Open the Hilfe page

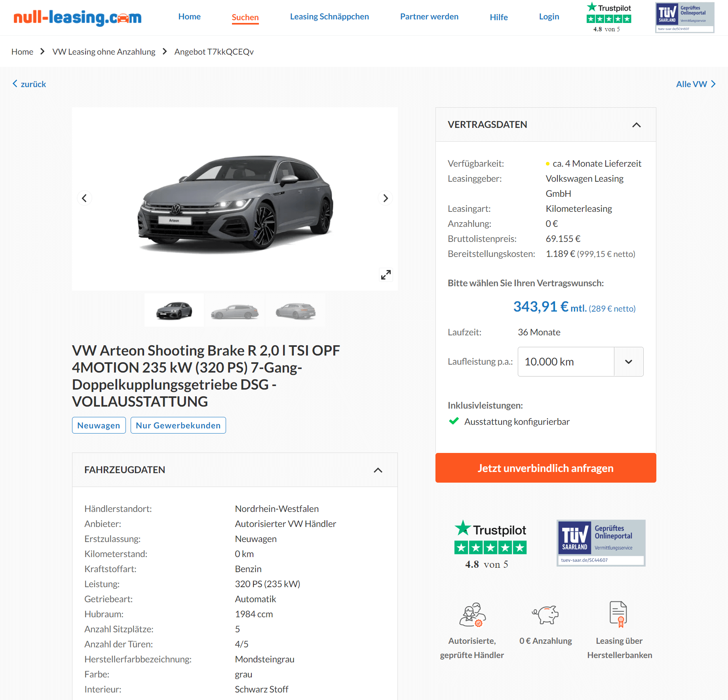[499, 17]
